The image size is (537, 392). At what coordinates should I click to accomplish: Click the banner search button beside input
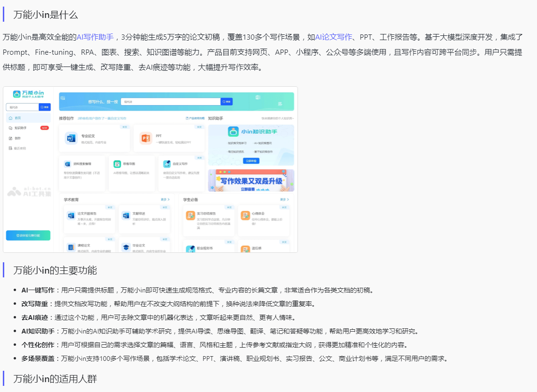[x=227, y=102]
